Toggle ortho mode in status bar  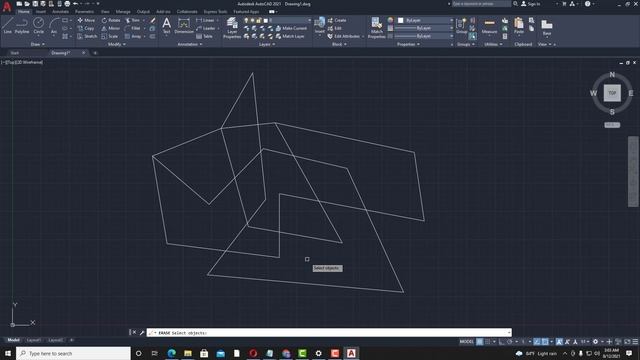point(502,342)
